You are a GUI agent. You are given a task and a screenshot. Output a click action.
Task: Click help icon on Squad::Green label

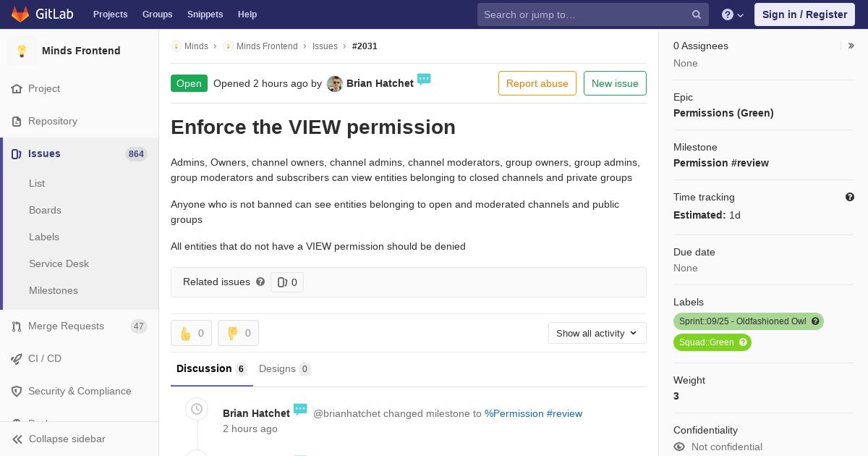click(x=743, y=342)
